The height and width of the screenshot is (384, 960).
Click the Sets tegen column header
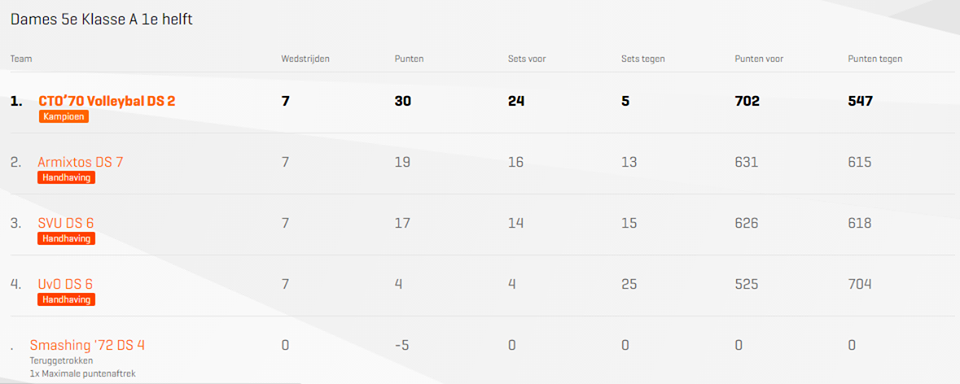(643, 59)
